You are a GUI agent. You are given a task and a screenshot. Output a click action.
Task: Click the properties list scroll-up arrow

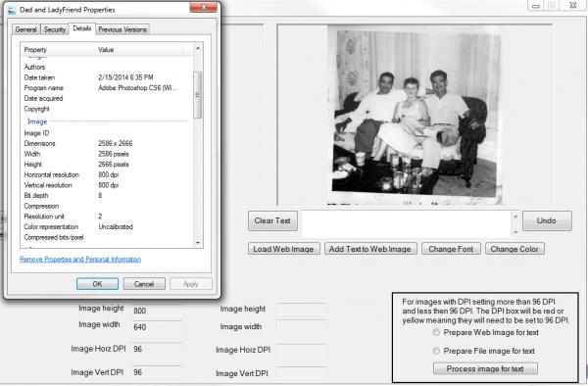(x=198, y=48)
